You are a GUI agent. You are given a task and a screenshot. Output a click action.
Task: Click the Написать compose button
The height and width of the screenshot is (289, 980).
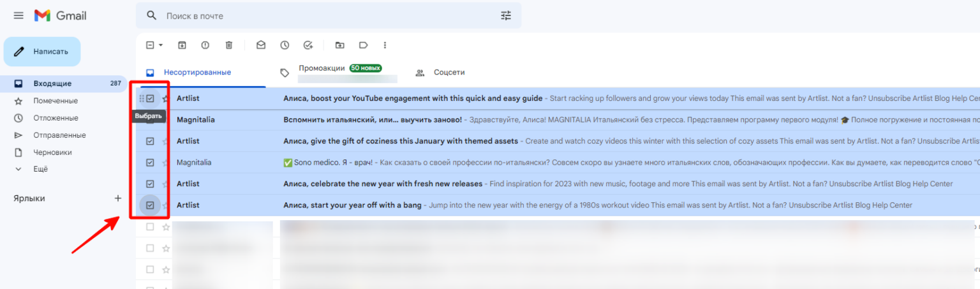(x=42, y=52)
